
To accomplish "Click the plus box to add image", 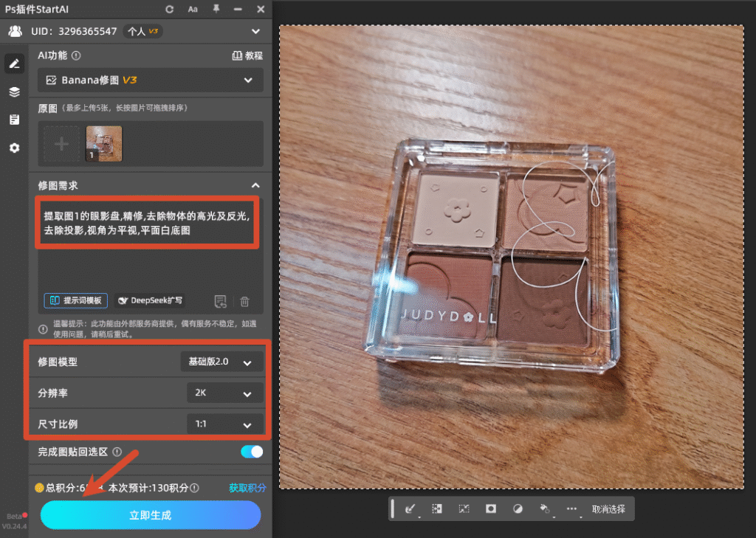I will tap(61, 144).
